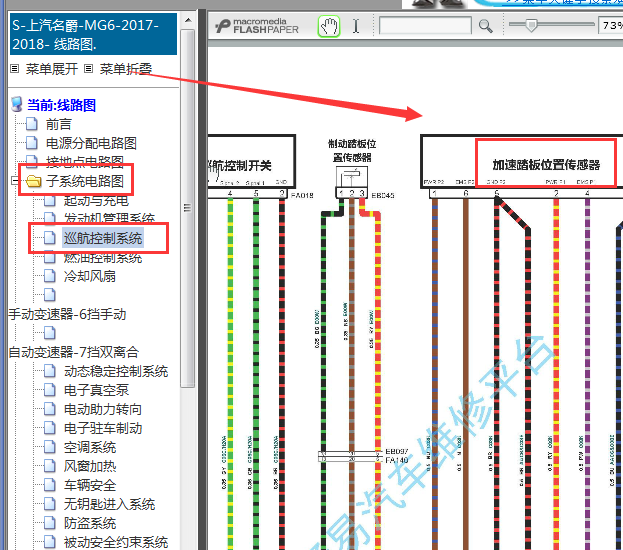623x550 pixels.
Task: Click the page icon for 燃油控制系统
Action: (50, 258)
